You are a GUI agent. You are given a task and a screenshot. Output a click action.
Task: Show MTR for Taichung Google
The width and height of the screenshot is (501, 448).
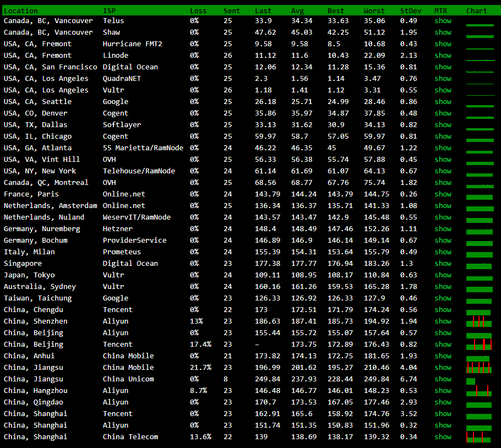click(443, 298)
